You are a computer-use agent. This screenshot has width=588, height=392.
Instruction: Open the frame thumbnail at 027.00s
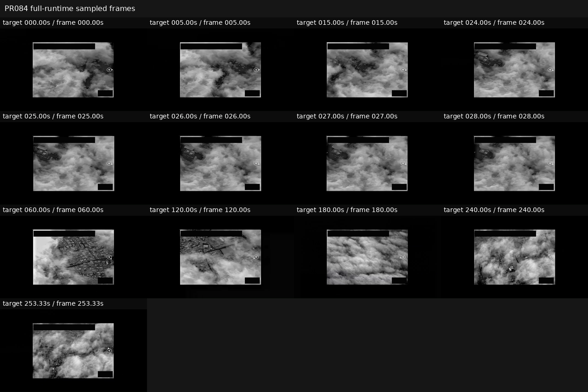click(x=367, y=163)
